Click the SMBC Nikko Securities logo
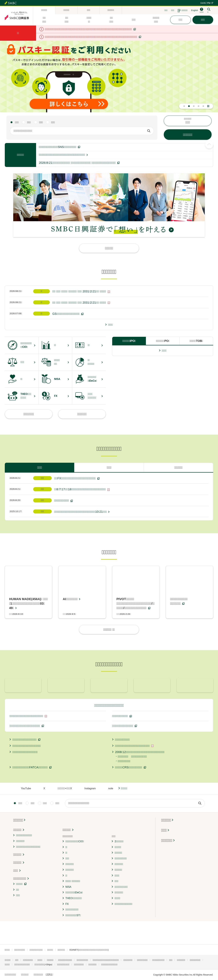 point(17,16)
